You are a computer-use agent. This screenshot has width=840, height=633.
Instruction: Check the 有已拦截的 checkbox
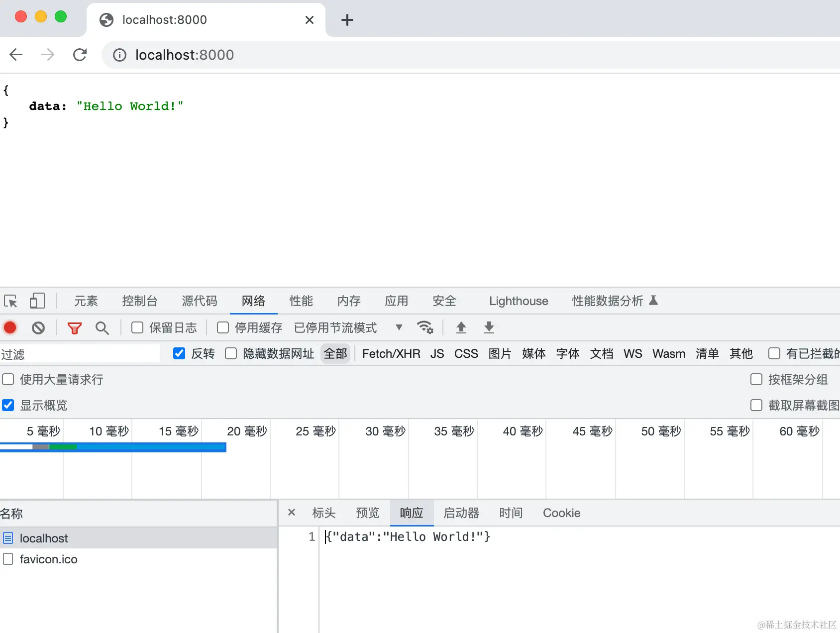[774, 353]
